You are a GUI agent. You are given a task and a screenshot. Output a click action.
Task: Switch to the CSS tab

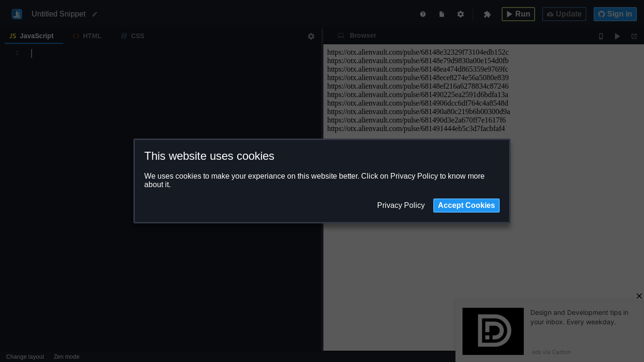click(x=133, y=36)
